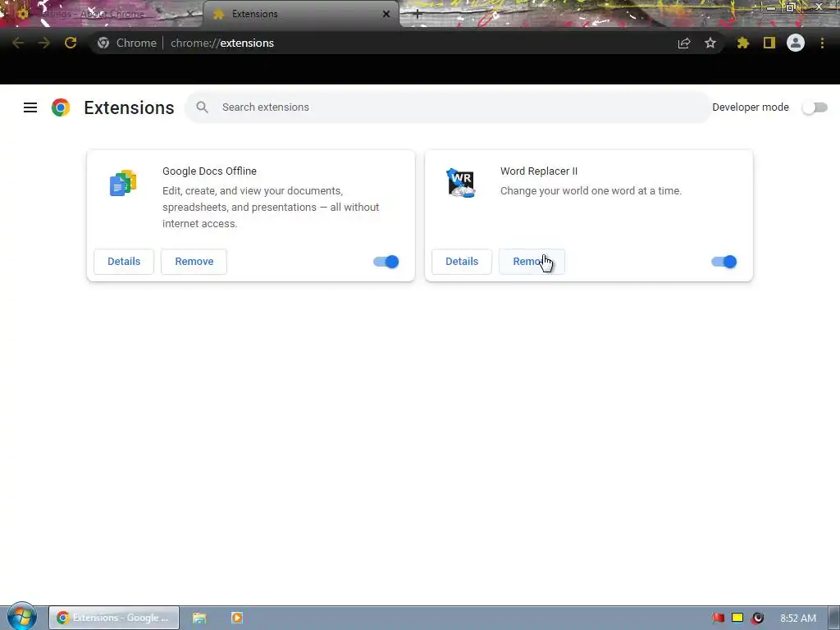Image resolution: width=840 pixels, height=630 pixels.
Task: Click into the Search extensions field
Action: point(448,107)
